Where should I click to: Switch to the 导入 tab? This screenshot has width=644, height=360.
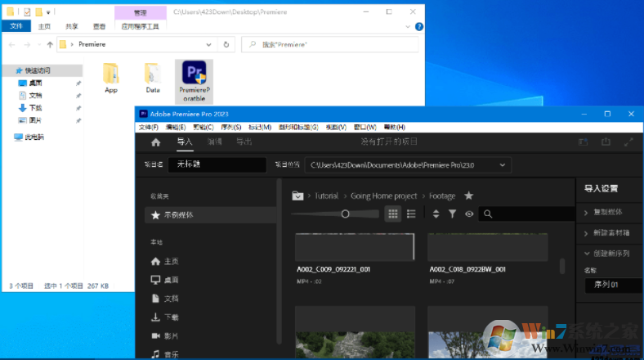(185, 142)
